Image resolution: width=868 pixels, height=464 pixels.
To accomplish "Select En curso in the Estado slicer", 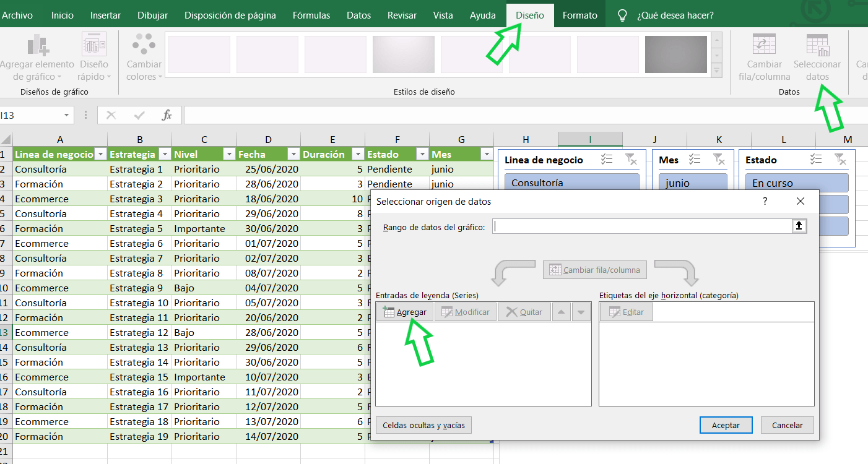I will coord(797,183).
